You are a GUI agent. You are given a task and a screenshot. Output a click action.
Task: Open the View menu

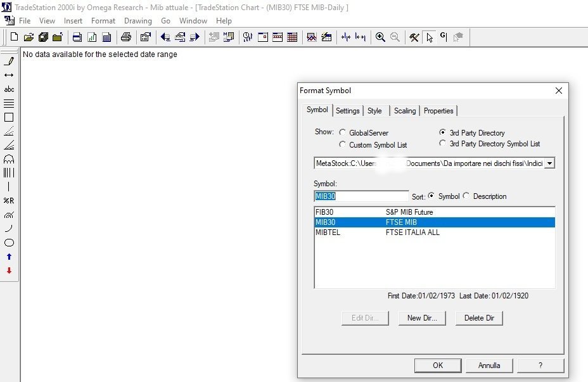pyautogui.click(x=48, y=21)
